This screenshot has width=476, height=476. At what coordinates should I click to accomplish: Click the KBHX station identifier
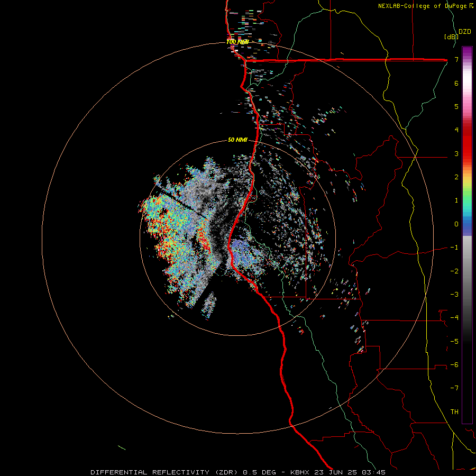pyautogui.click(x=300, y=472)
